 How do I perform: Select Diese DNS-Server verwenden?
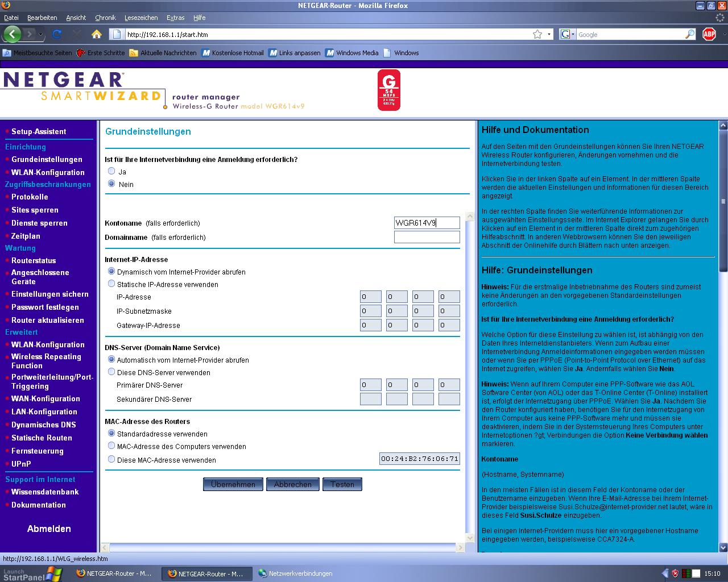click(111, 372)
